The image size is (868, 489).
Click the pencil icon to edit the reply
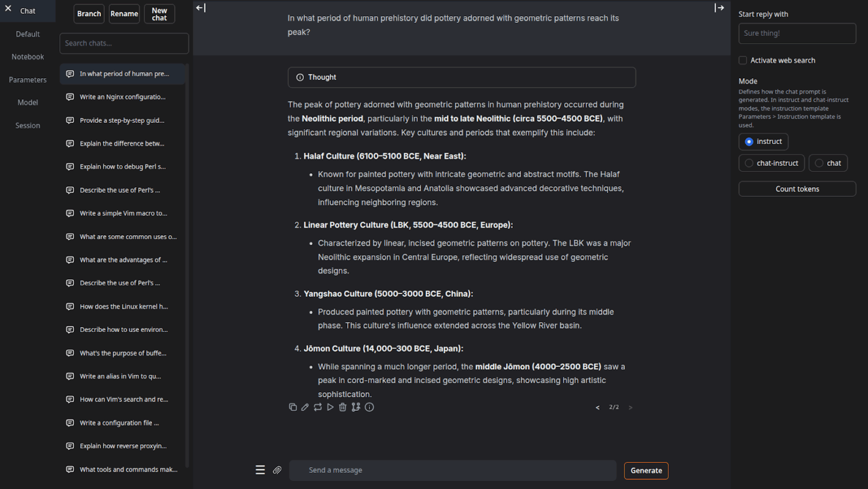tap(305, 407)
